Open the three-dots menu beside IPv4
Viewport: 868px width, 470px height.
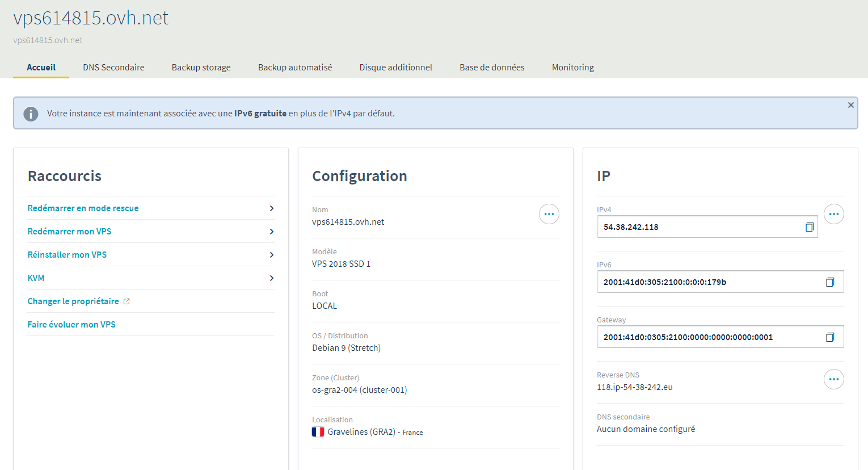point(833,214)
